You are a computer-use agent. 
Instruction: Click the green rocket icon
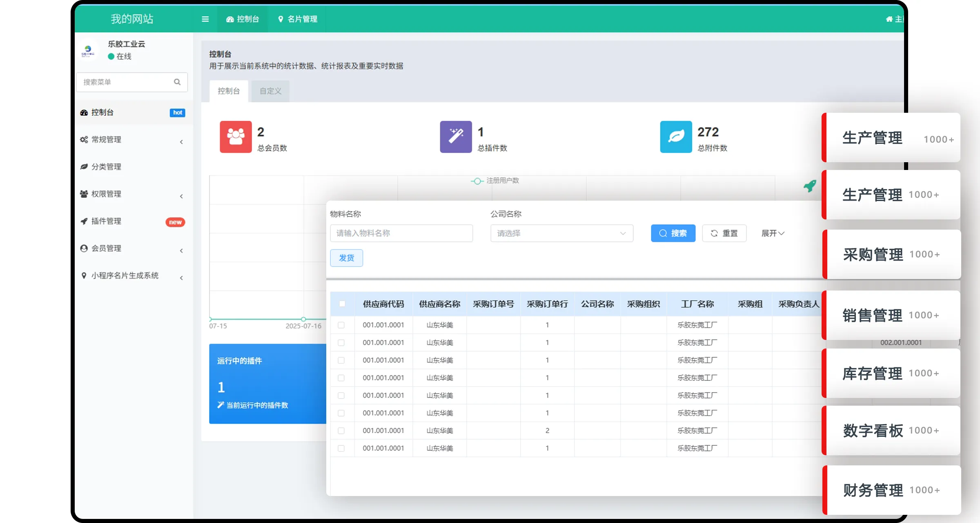point(810,186)
